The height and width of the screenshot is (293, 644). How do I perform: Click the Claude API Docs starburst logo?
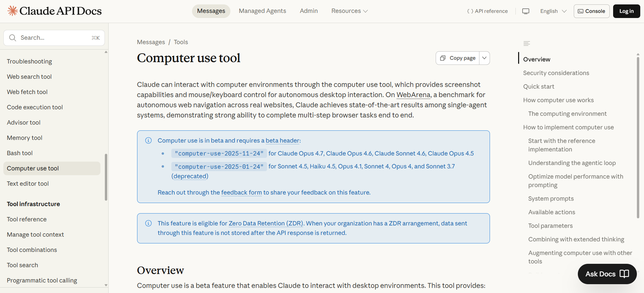13,11
